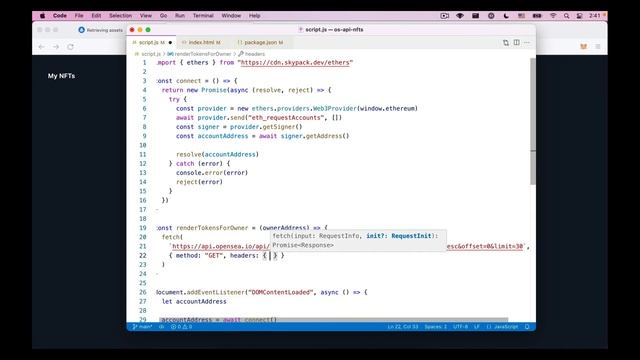Click line number 3 in gutter
The height and width of the screenshot is (360, 640).
(144, 81)
